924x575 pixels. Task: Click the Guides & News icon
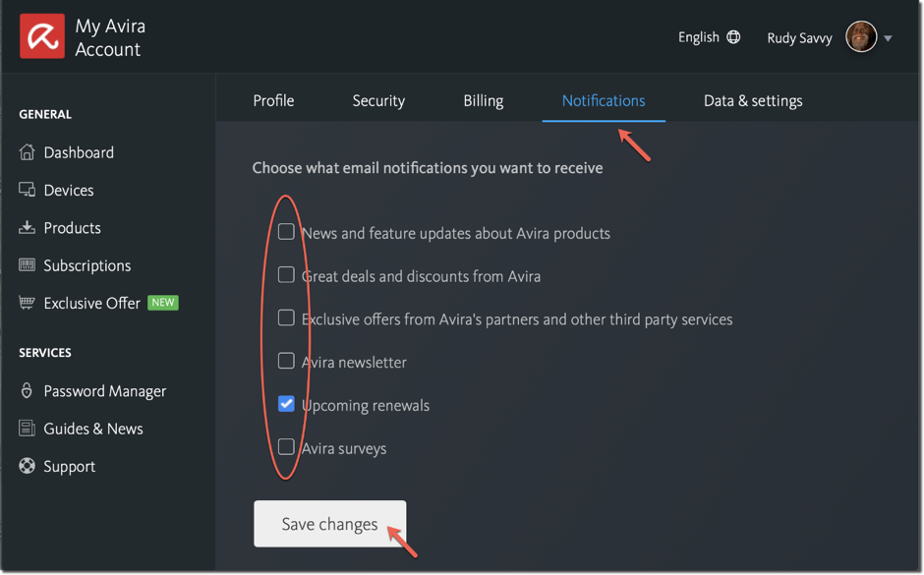(27, 429)
